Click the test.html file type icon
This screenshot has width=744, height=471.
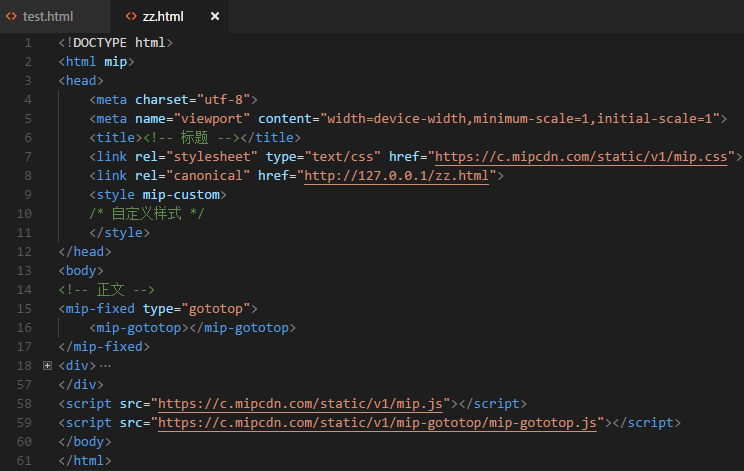pos(11,17)
